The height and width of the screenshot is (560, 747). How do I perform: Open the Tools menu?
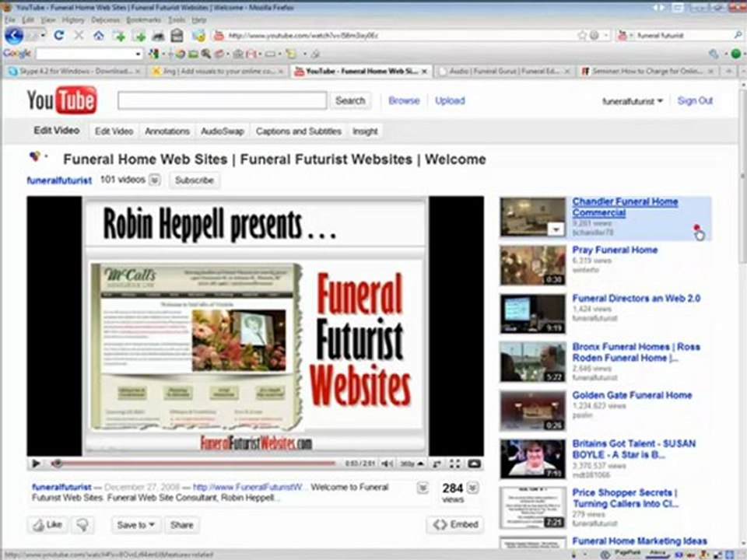[177, 20]
